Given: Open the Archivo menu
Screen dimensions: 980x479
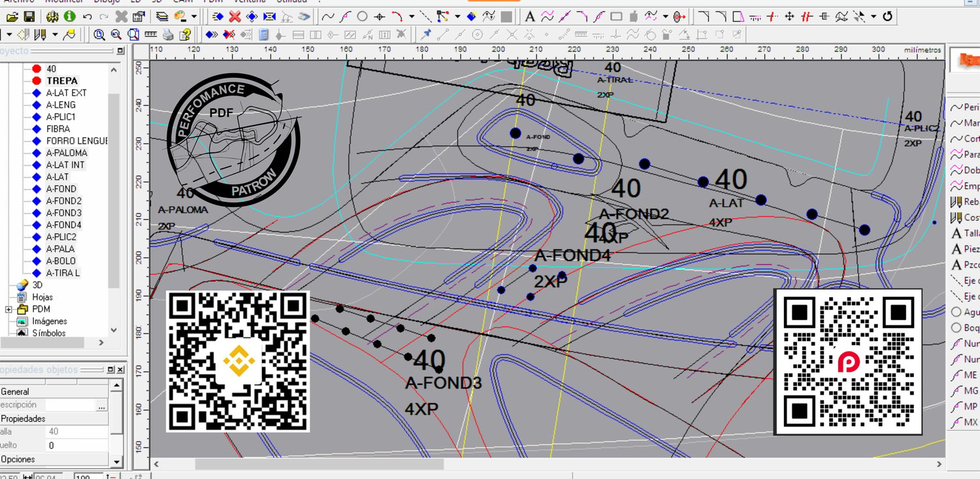Looking at the screenshot, I should (x=18, y=2).
